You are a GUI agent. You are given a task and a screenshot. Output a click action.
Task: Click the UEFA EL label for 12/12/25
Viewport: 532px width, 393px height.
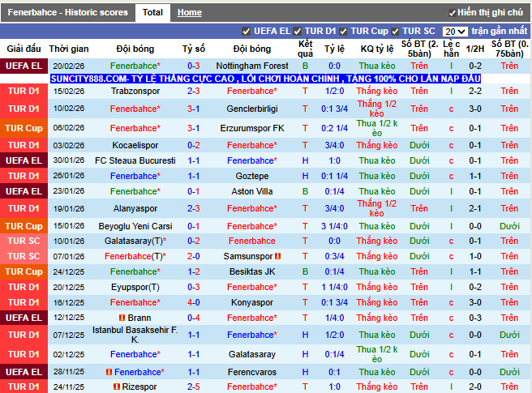click(24, 318)
